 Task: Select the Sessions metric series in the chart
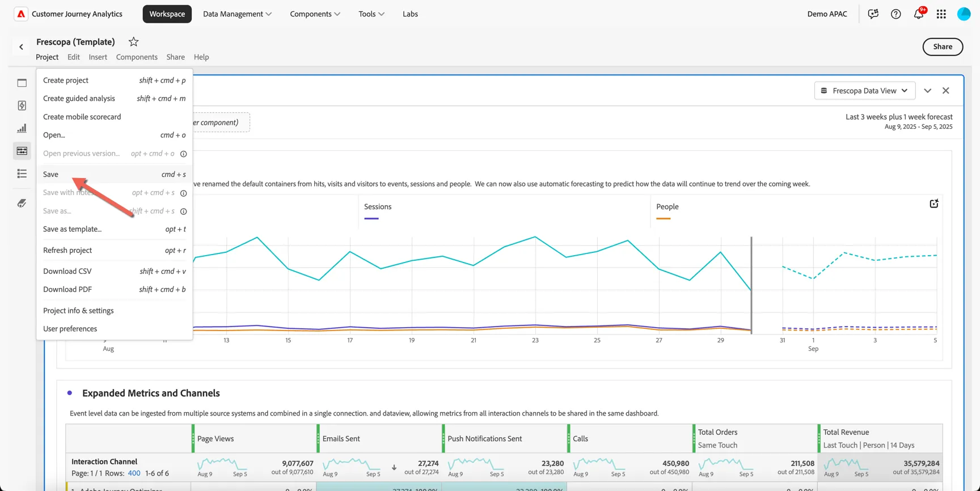[378, 206]
